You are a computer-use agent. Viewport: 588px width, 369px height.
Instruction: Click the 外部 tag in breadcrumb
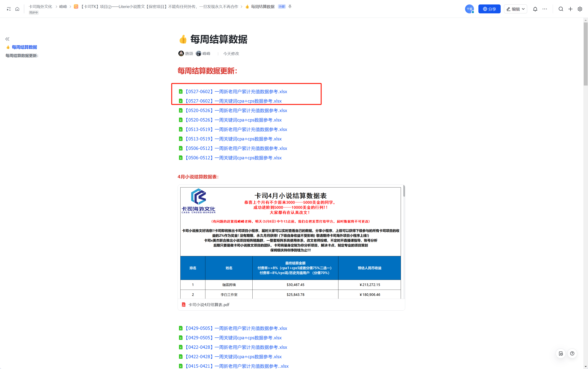click(x=282, y=7)
